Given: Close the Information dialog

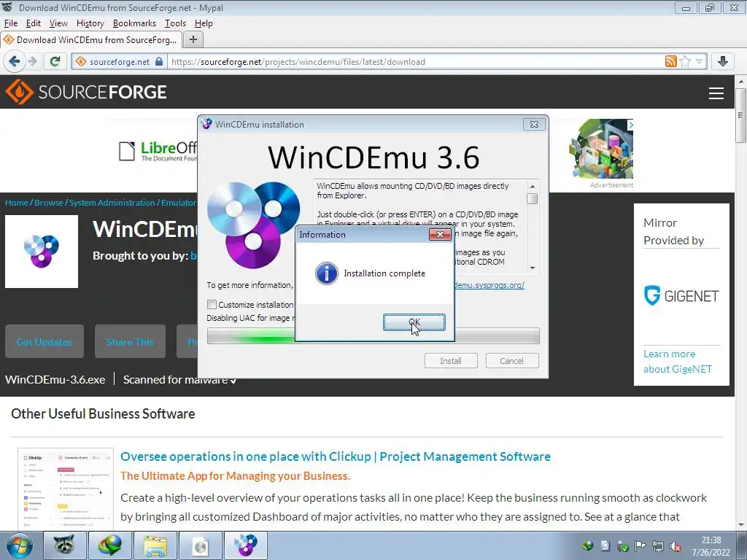Looking at the screenshot, I should point(440,234).
